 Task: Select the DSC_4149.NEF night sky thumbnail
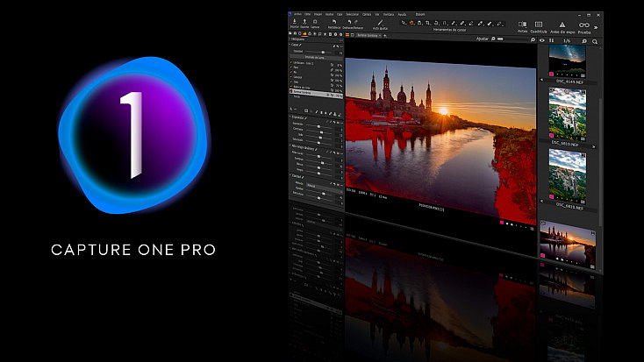pos(567,60)
